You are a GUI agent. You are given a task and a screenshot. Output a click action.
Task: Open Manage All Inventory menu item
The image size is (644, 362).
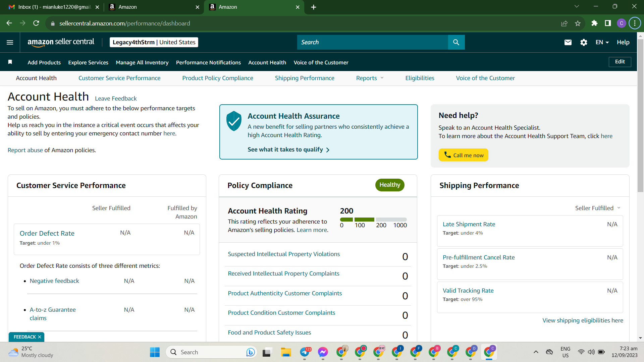coord(142,62)
